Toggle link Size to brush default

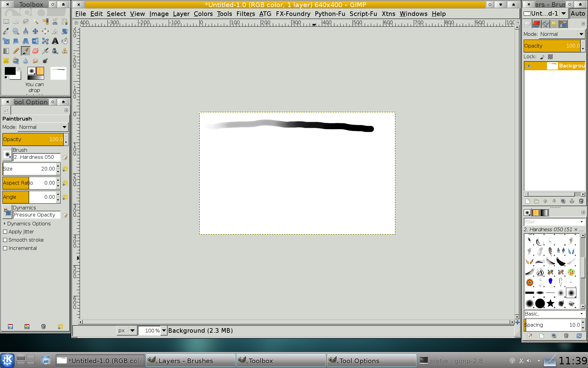tap(65, 169)
